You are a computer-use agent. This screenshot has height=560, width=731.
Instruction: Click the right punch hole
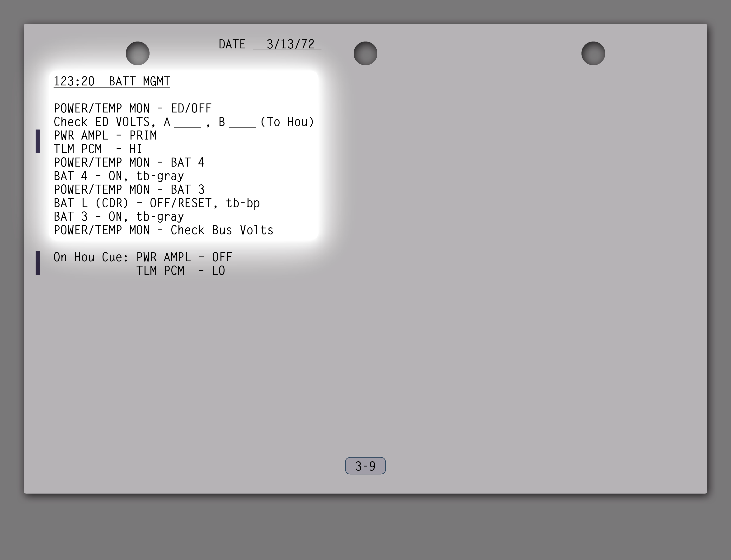[593, 53]
